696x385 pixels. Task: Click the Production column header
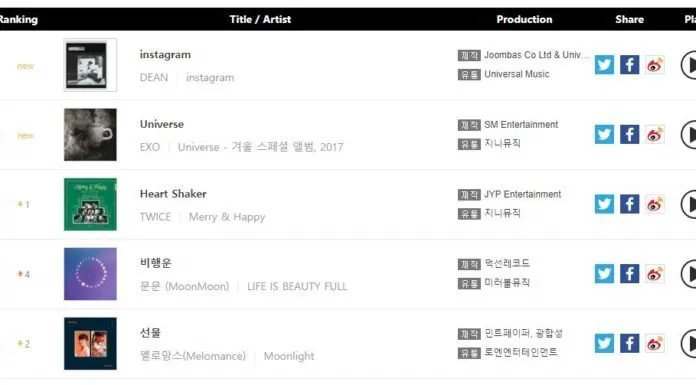524,19
